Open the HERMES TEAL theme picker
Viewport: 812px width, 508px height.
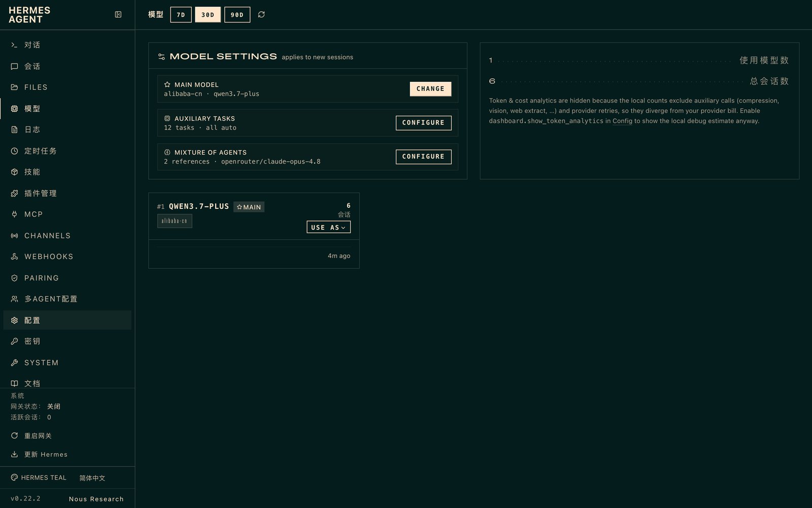(39, 478)
